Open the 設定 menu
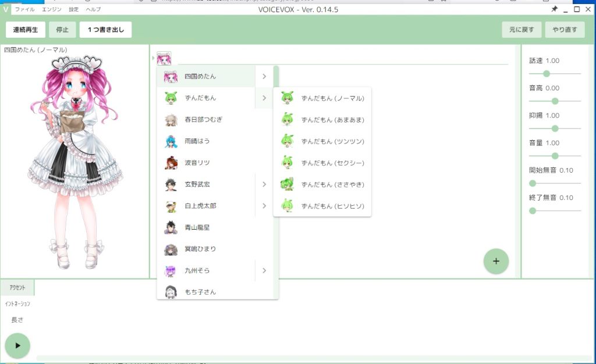 pos(74,9)
